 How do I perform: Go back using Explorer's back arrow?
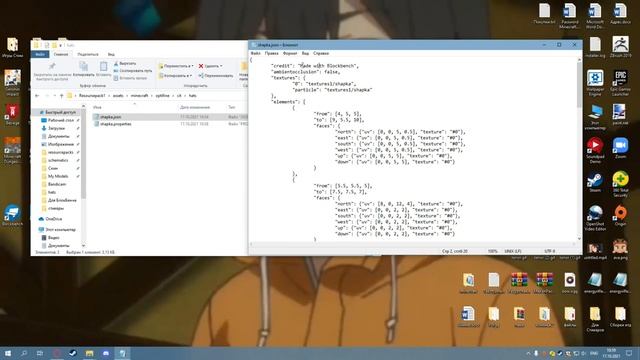(x=37, y=96)
